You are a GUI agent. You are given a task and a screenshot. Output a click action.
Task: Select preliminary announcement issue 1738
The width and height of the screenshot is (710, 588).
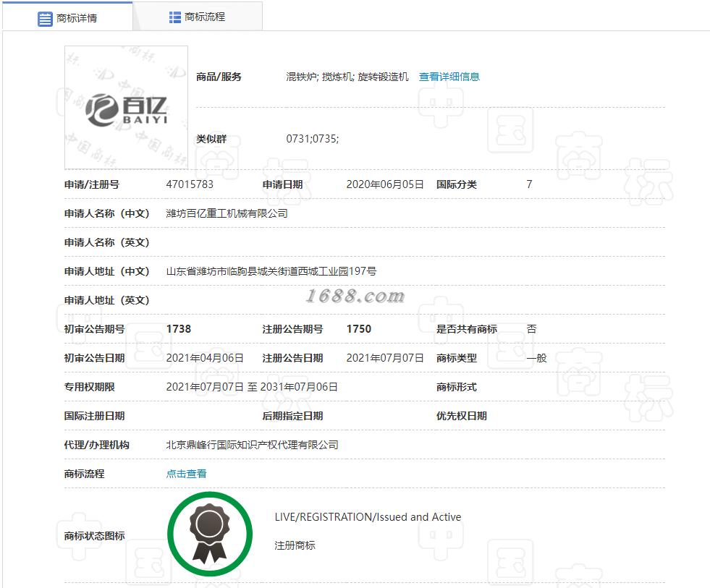179,329
